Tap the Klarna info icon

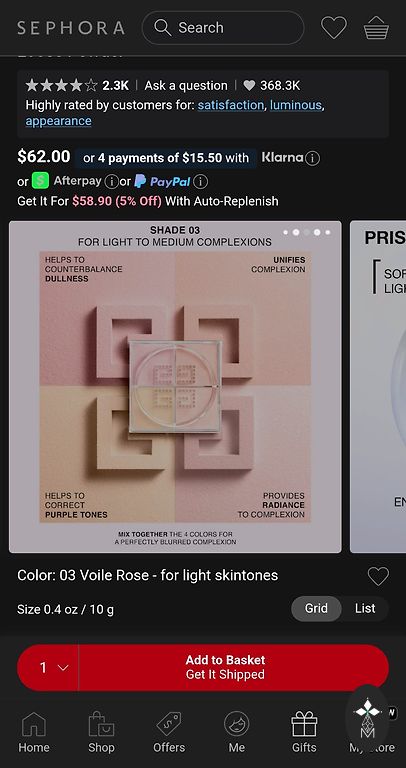coord(312,158)
